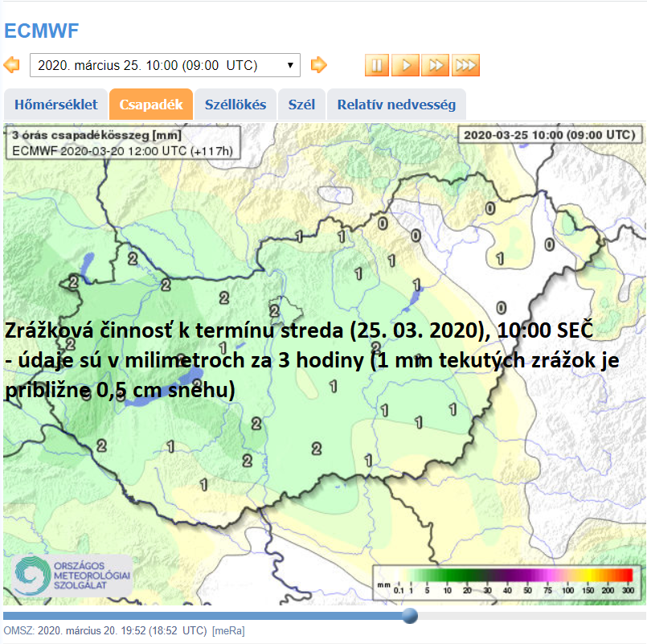Click the 3 órás csapadékösszeg label
Viewport: 647px width, 644px height.
pyautogui.click(x=96, y=135)
